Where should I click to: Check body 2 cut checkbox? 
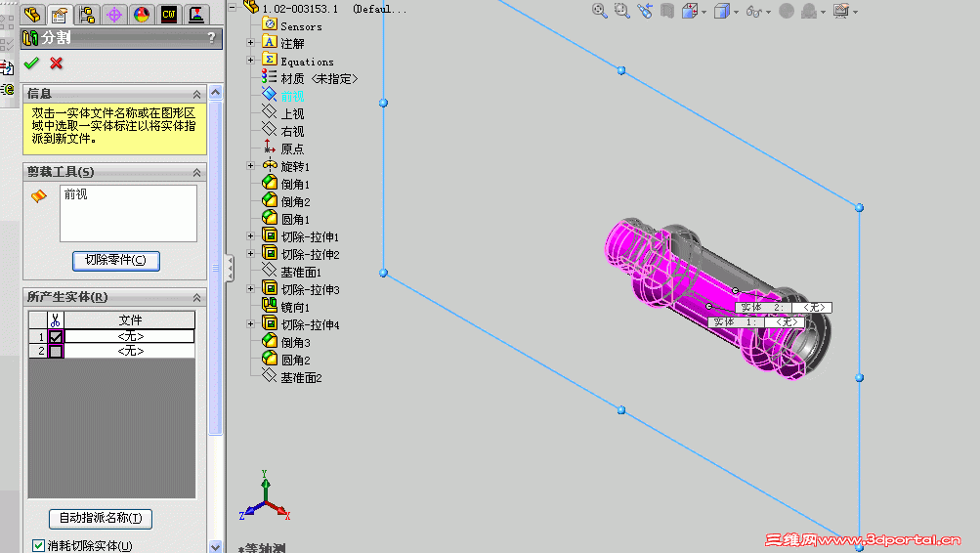(56, 351)
